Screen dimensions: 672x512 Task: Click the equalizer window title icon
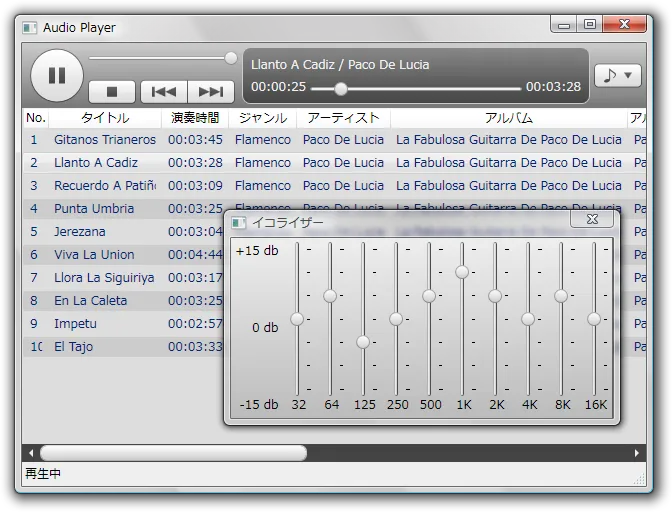(239, 222)
